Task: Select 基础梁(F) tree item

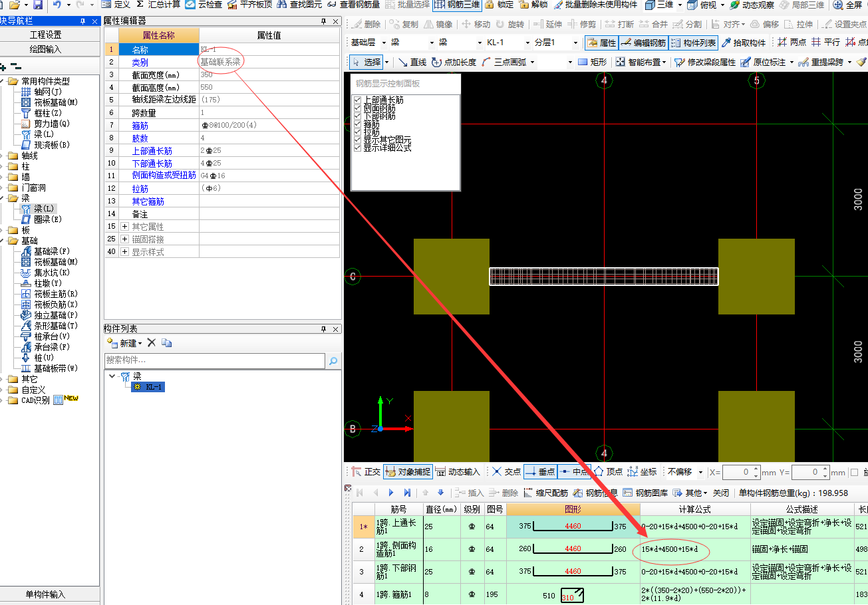Action: point(46,251)
